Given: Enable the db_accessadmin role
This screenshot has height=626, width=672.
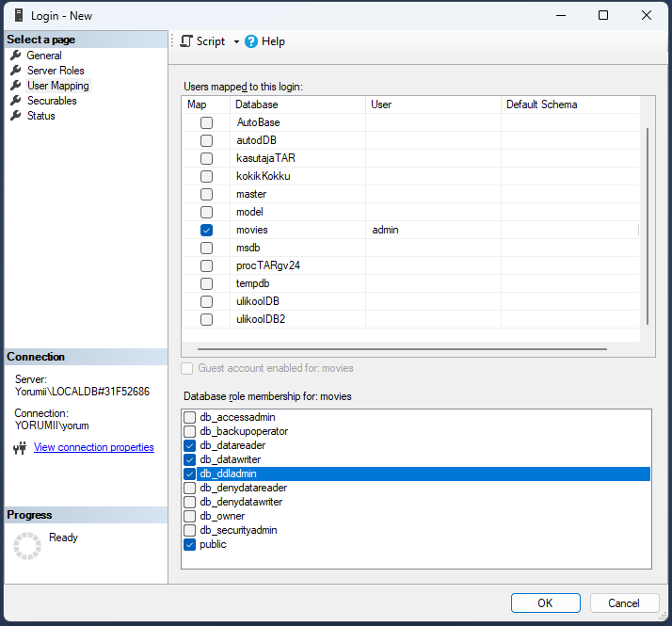Looking at the screenshot, I should [x=189, y=417].
